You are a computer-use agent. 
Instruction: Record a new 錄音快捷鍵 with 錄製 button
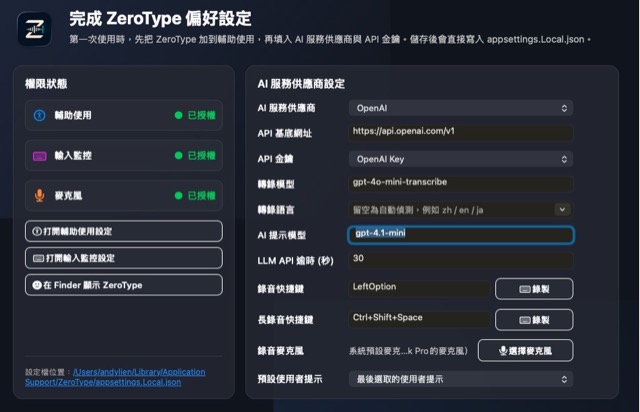click(x=534, y=289)
